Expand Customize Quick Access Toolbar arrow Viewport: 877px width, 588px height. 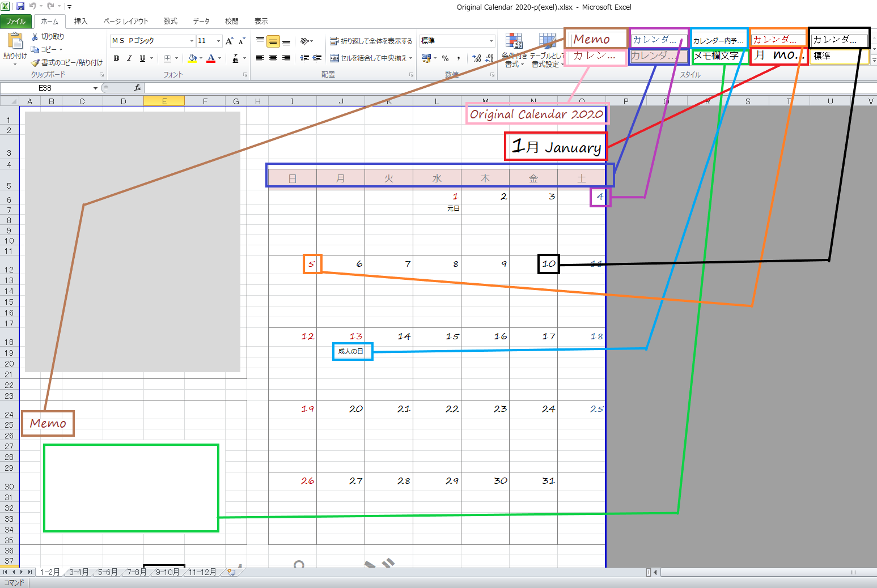pyautogui.click(x=69, y=6)
